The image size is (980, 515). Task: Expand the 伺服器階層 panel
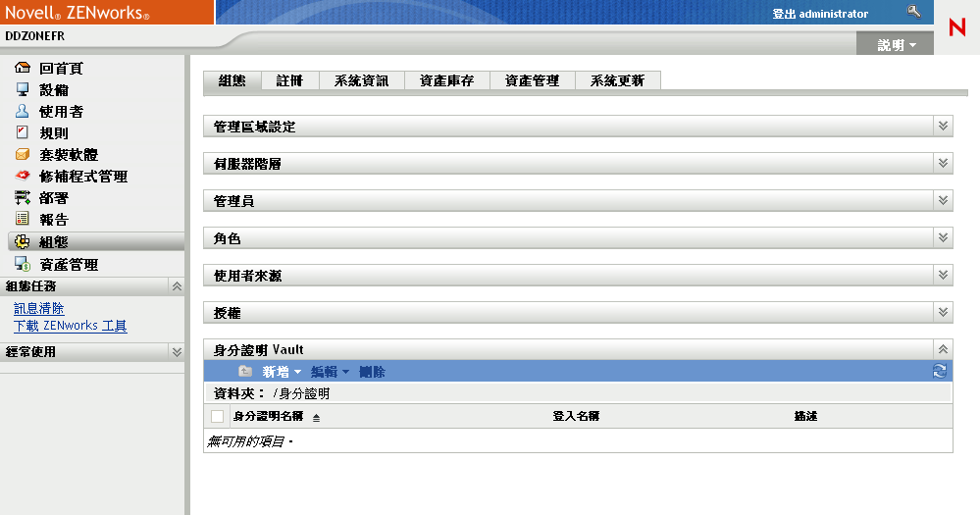click(x=942, y=164)
